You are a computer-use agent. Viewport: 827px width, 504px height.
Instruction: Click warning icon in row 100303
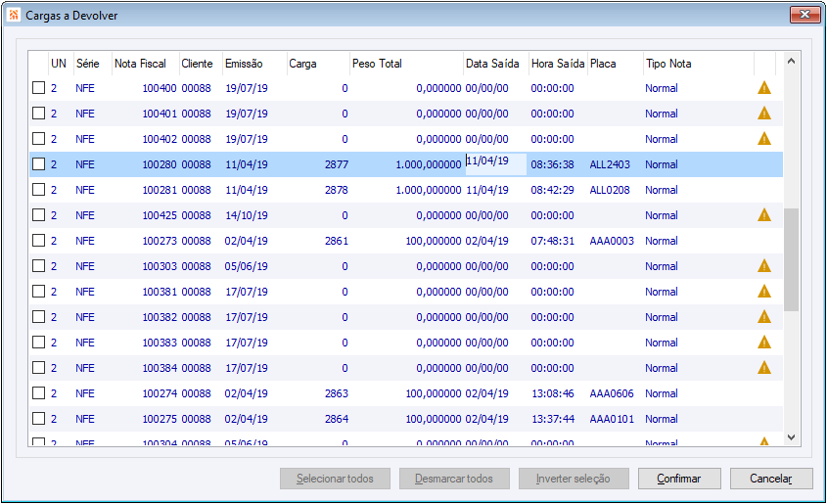[x=764, y=266]
